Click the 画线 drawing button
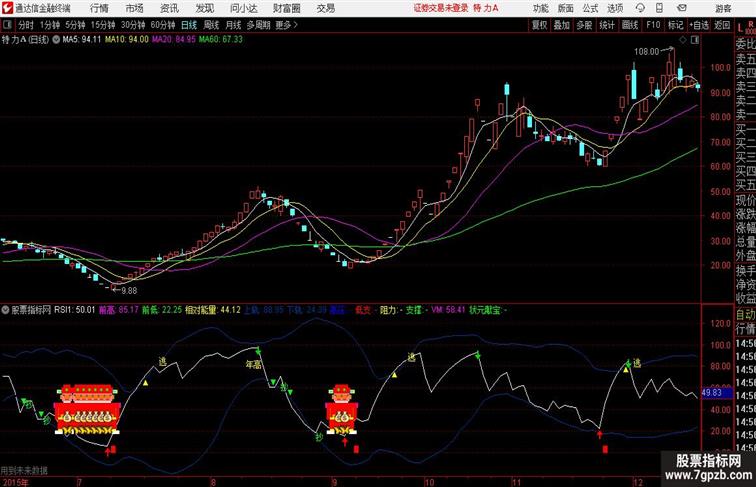This screenshot has height=487, width=756. (x=630, y=25)
